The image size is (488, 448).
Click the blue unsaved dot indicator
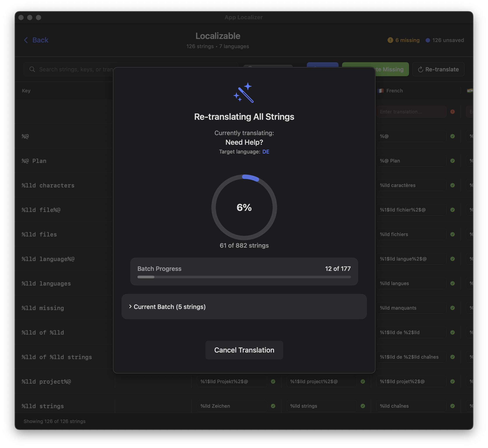[428, 40]
